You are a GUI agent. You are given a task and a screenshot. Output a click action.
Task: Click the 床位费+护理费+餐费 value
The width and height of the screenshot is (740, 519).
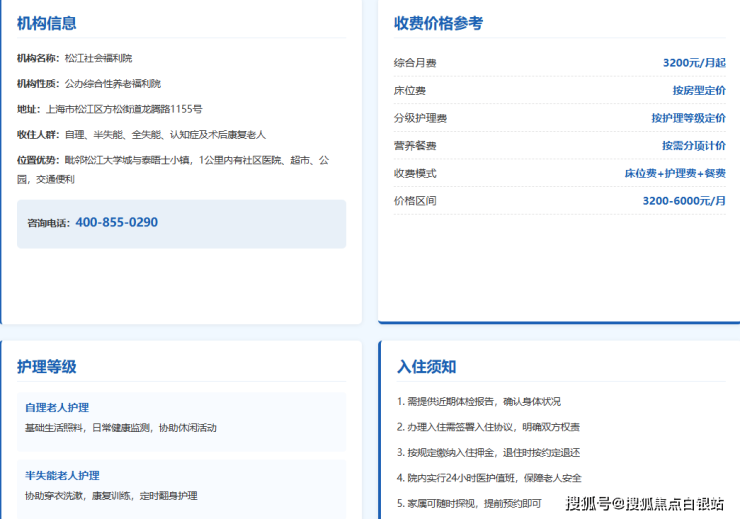(675, 173)
